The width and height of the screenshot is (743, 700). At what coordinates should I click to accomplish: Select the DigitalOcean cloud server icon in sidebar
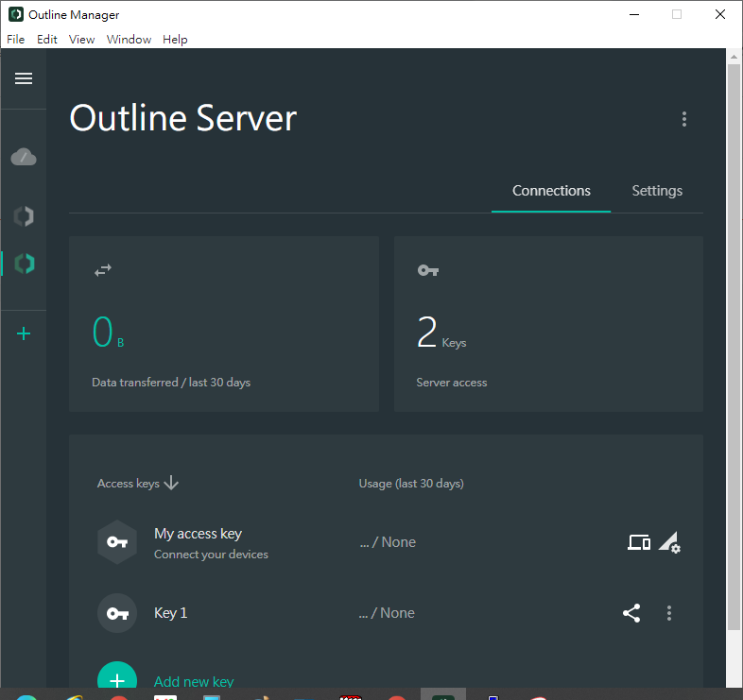24,157
